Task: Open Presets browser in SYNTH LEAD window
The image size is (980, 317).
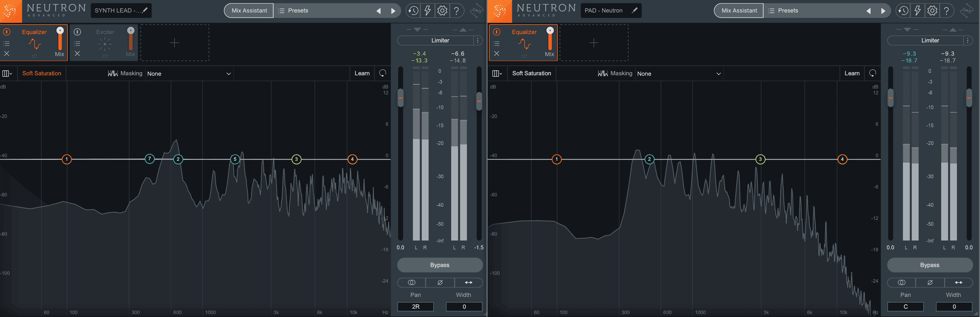Action: [293, 11]
